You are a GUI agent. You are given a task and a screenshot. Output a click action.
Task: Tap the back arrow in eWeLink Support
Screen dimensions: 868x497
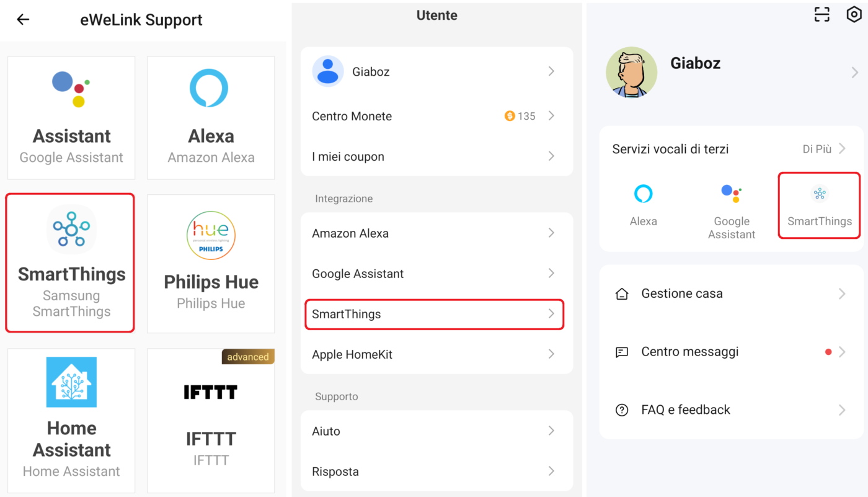pos(23,20)
